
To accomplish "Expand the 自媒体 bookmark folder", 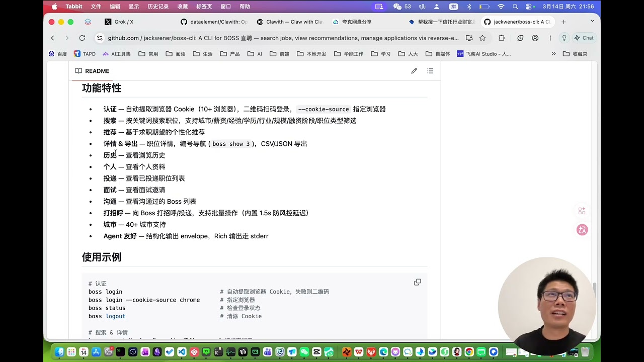I will click(438, 54).
